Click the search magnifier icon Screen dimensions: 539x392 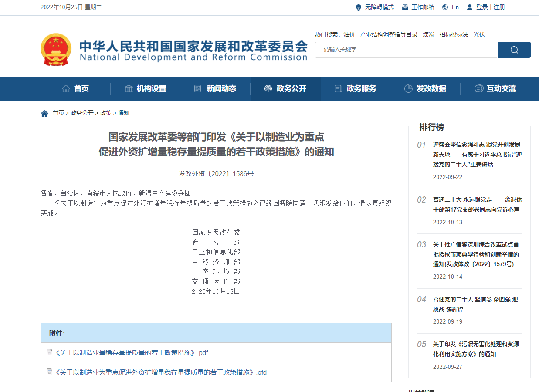coord(514,50)
